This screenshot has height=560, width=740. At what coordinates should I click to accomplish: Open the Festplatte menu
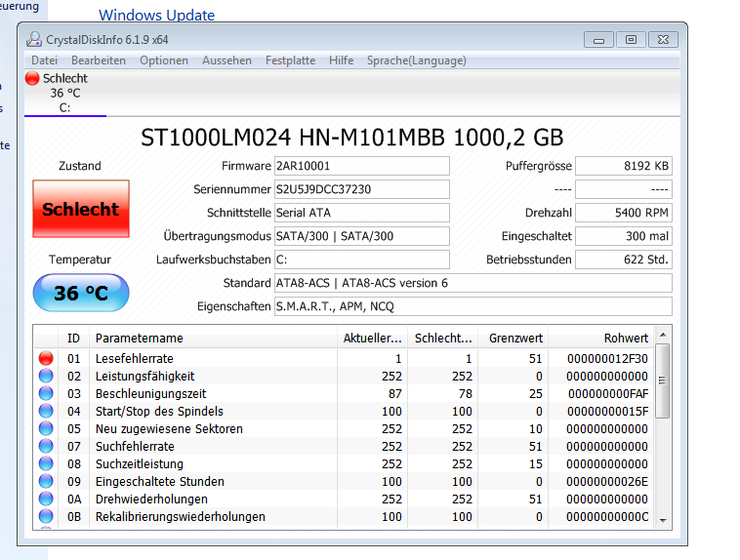[x=290, y=60]
